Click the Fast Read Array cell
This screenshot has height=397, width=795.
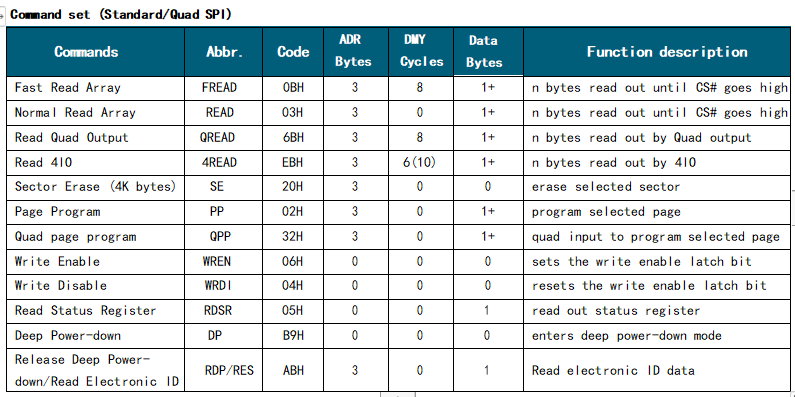click(x=96, y=88)
